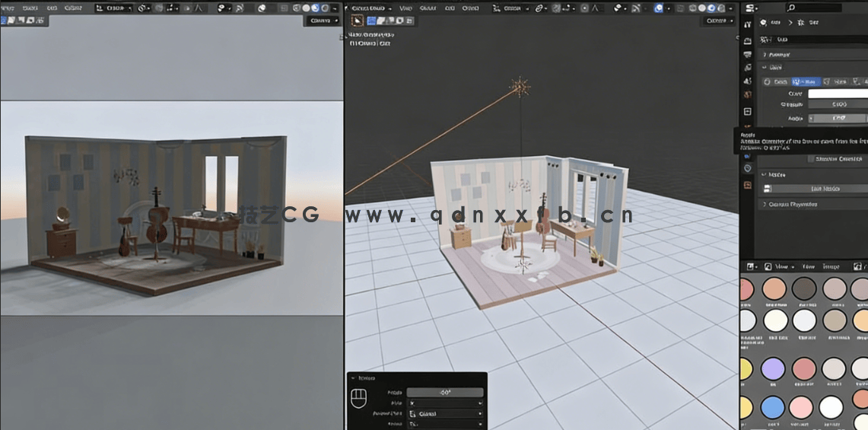The width and height of the screenshot is (868, 430).
Task: Switch right viewport to wireframe shading
Action: 693,8
